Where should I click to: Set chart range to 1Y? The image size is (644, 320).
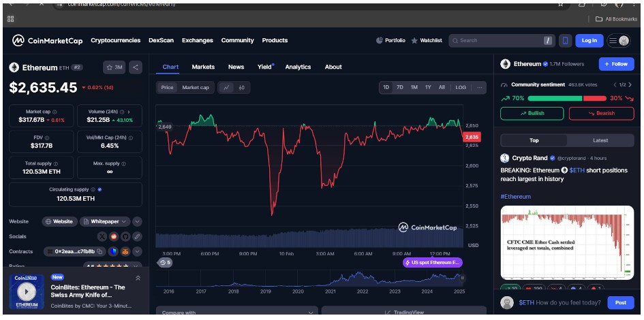tap(428, 87)
